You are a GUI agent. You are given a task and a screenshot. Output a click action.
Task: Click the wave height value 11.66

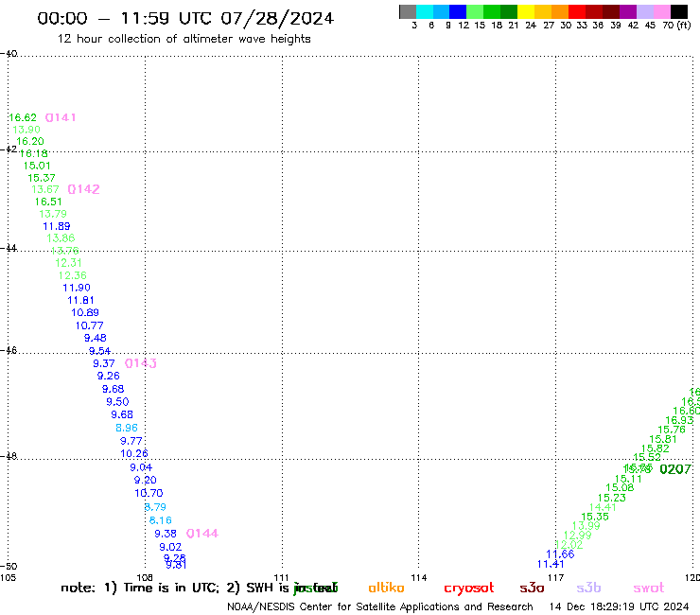(560, 554)
